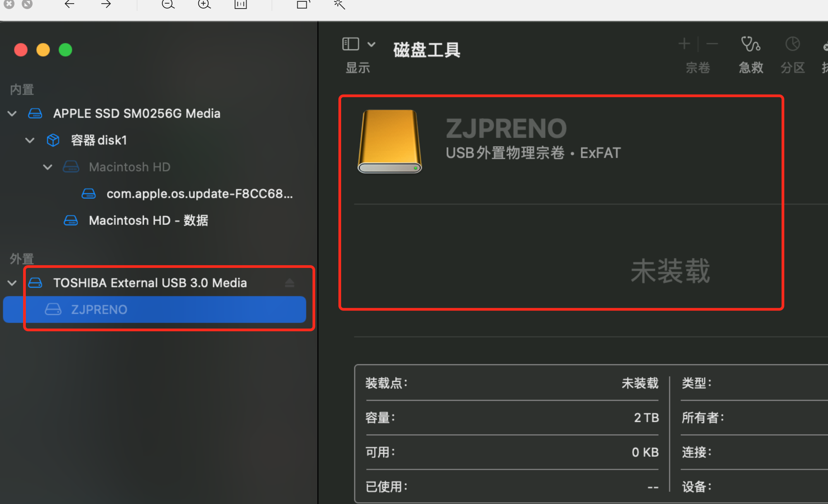Click the dimmed Macintosh HD volume icon
Screen dimensions: 828x504
71,167
